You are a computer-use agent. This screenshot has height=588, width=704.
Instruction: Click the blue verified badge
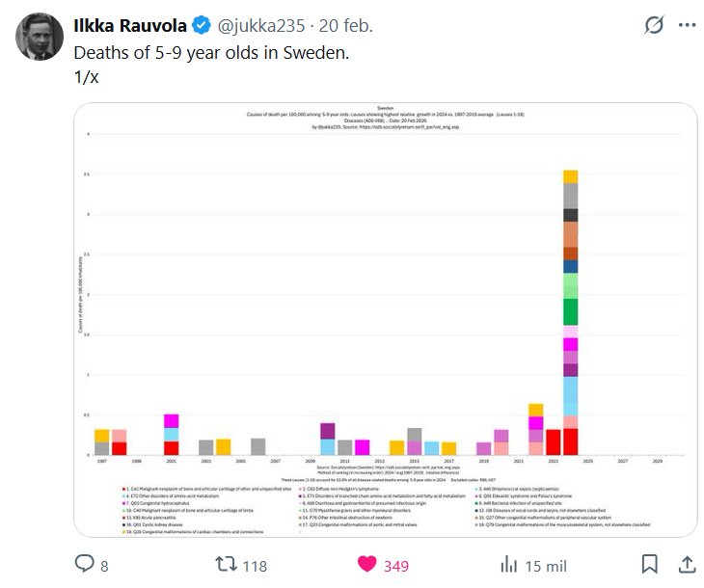[206, 25]
